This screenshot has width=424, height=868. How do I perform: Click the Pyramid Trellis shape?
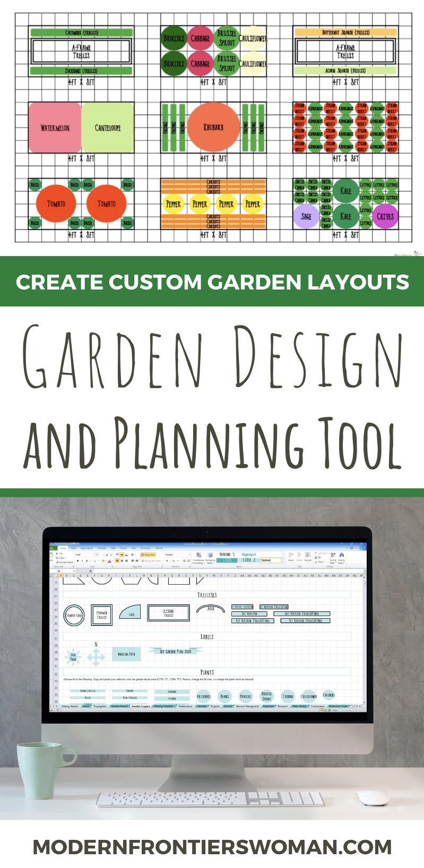point(101,615)
